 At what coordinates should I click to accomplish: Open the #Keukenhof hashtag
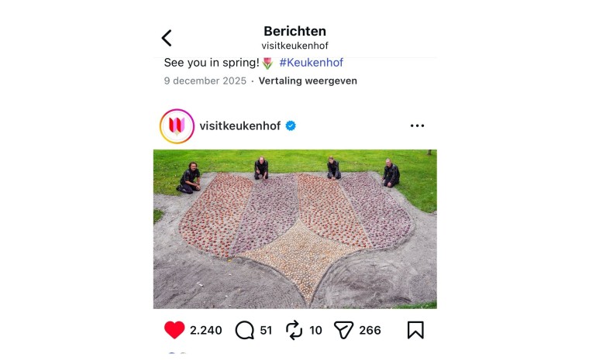tap(311, 62)
